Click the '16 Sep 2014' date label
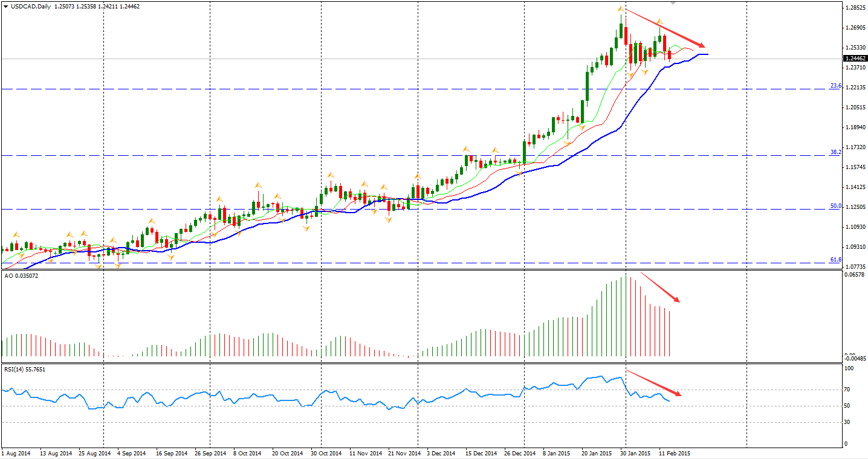Screen dimensions: 868x459 click(172, 452)
